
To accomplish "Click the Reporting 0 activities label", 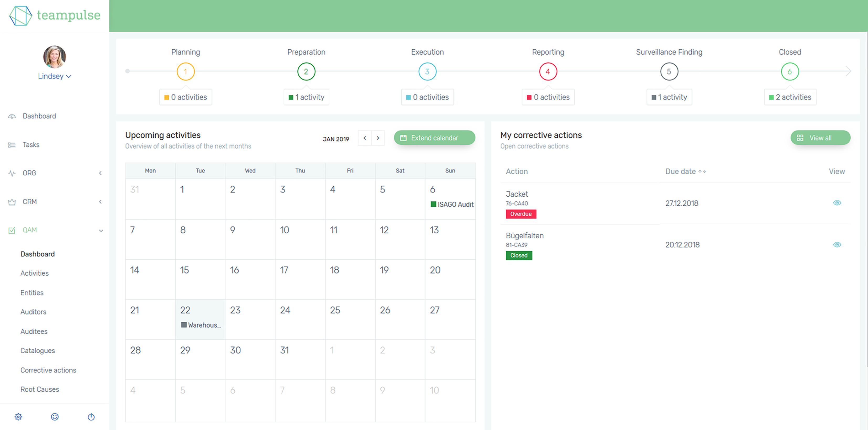I will (x=548, y=97).
